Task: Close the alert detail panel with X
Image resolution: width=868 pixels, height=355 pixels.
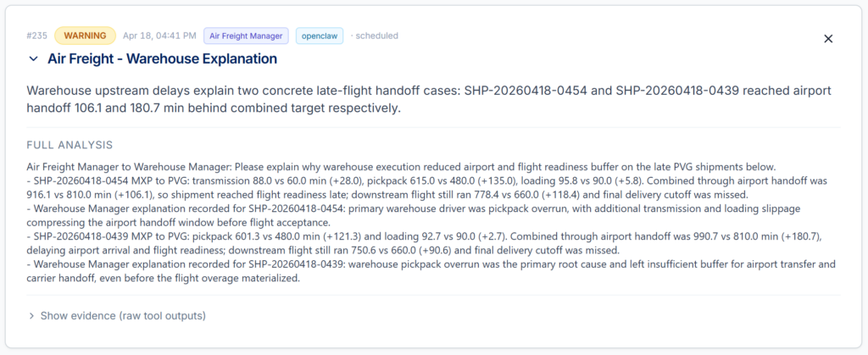Action: pos(828,39)
